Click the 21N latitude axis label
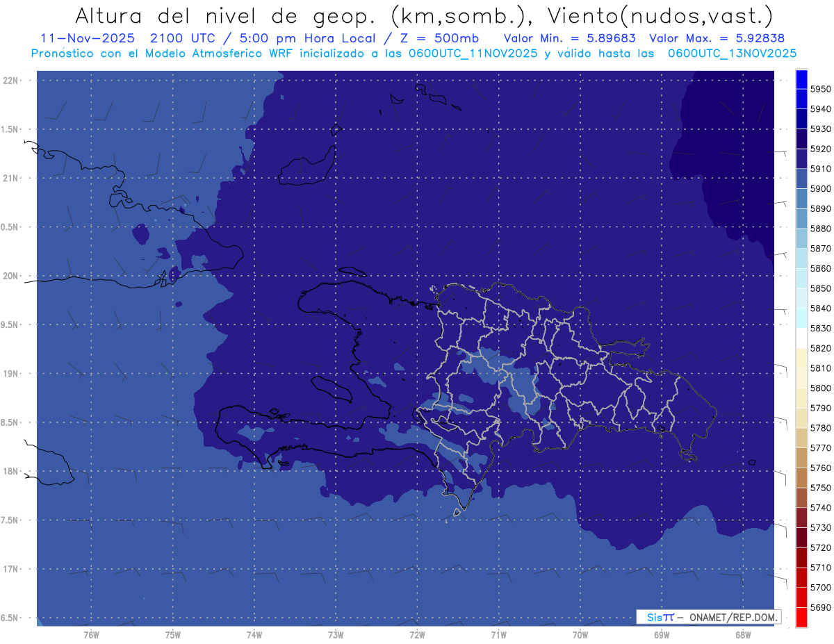 10,179
